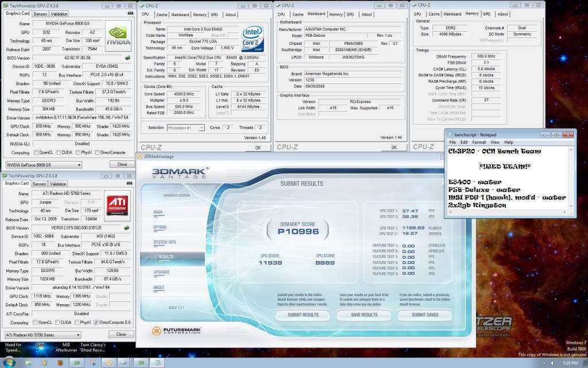Open the Format menu in Notepad
Screen dimensions: 588x368
click(480, 141)
